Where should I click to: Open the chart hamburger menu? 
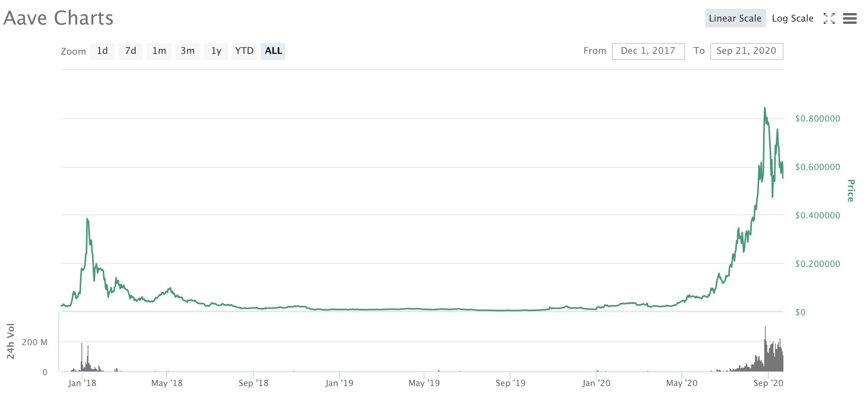click(x=850, y=18)
